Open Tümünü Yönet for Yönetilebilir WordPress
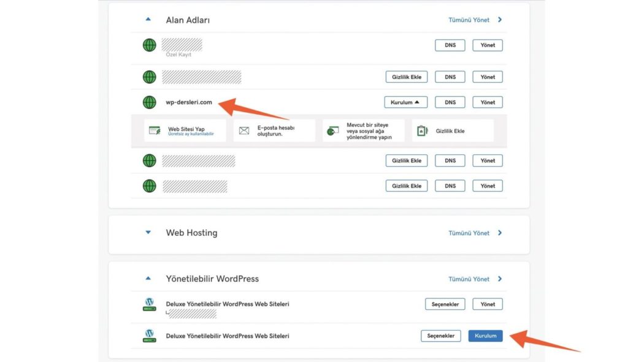The width and height of the screenshot is (644, 362). point(469,279)
